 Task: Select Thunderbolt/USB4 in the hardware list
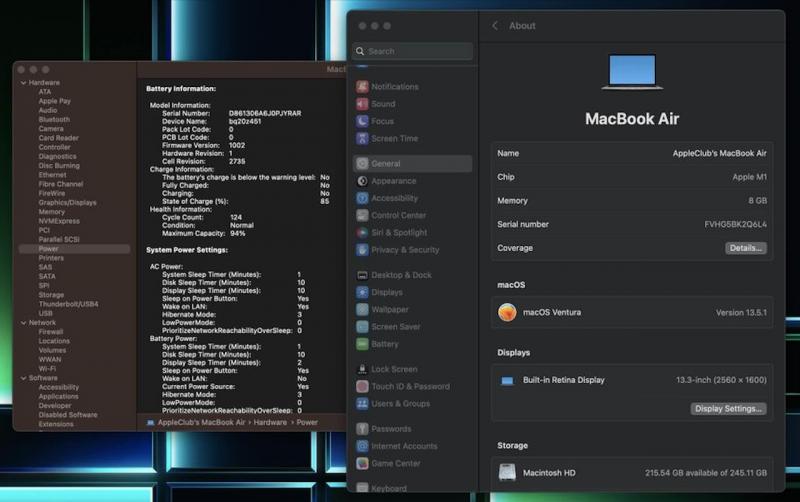68,304
